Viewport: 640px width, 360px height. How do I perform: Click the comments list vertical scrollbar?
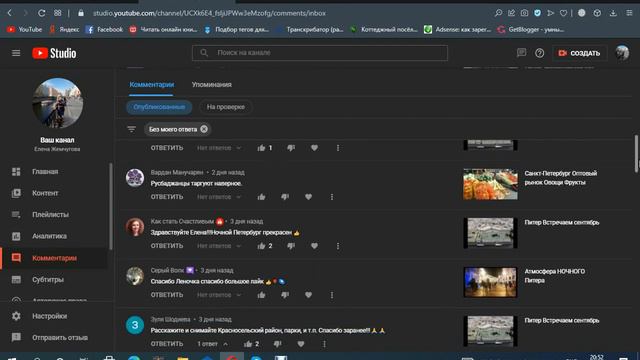[x=636, y=153]
